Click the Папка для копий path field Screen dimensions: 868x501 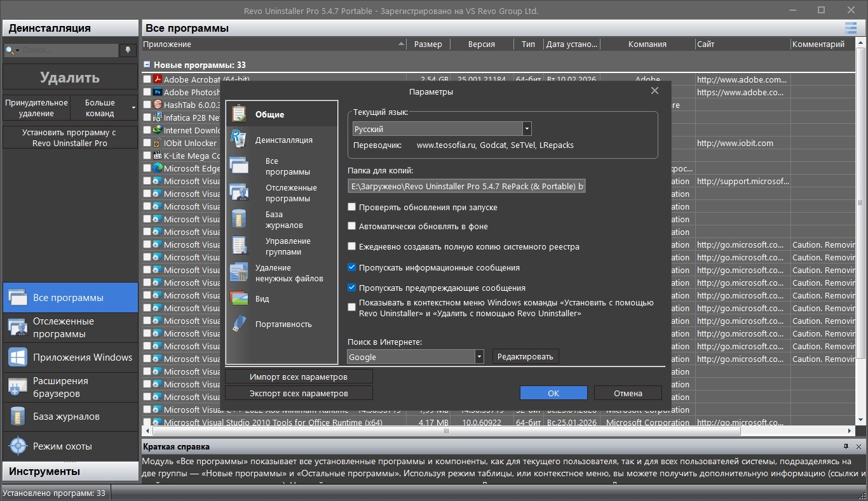point(467,186)
